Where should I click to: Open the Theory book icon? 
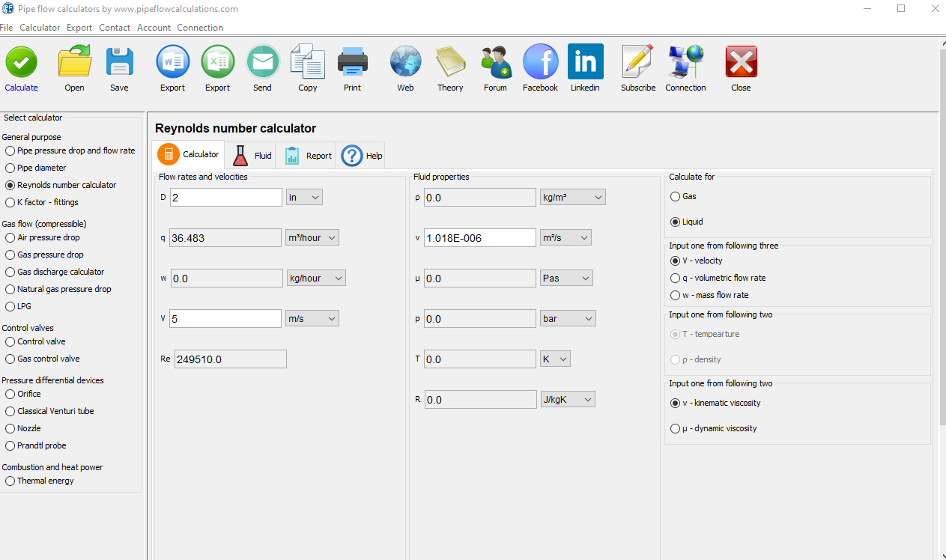coord(450,63)
